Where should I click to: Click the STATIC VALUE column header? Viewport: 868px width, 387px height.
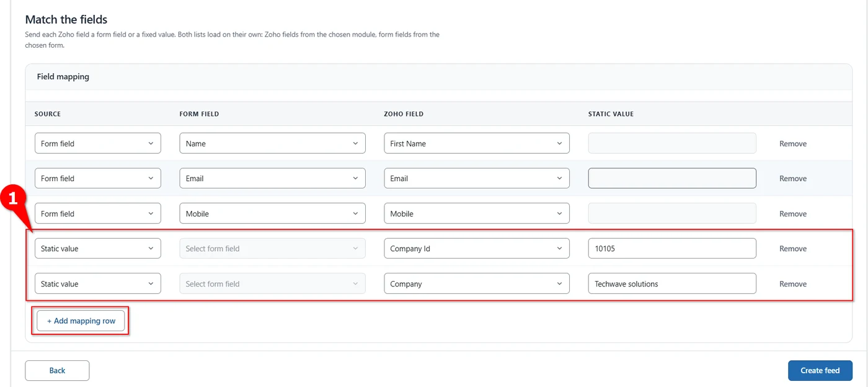coord(611,114)
